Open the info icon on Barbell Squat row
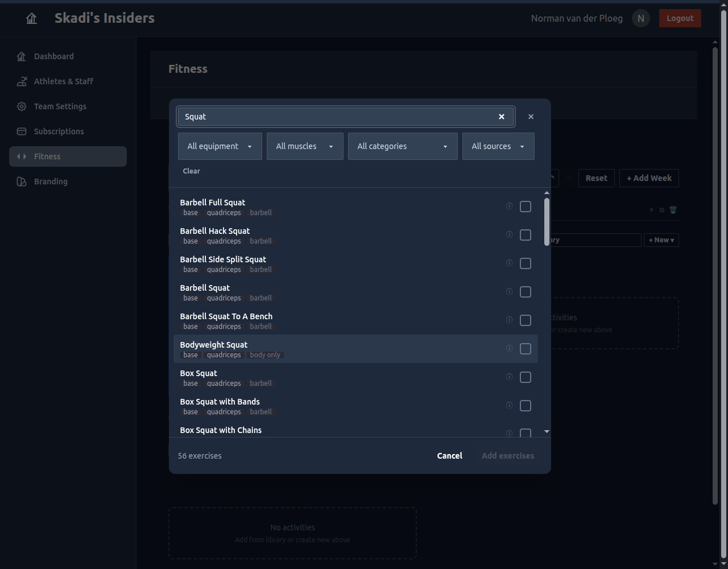The image size is (728, 569). 509,291
